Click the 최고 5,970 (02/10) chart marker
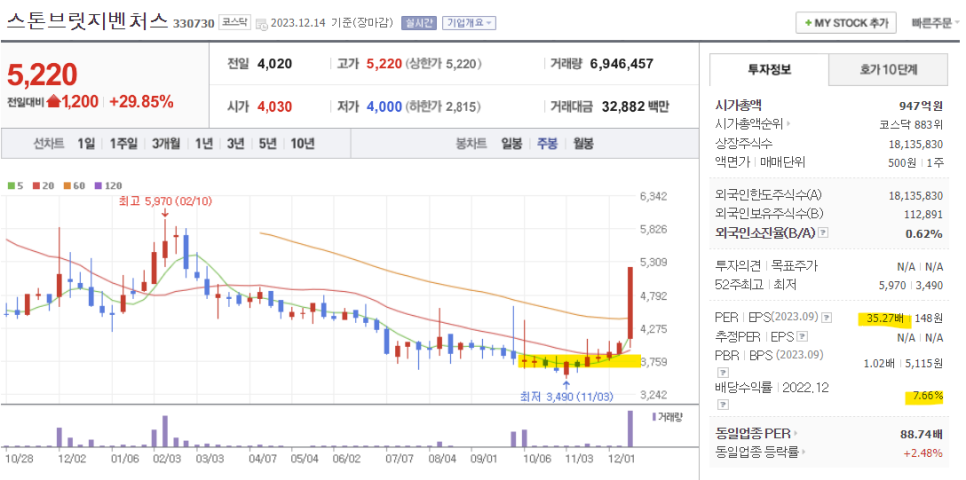The height and width of the screenshot is (480, 966). click(164, 200)
